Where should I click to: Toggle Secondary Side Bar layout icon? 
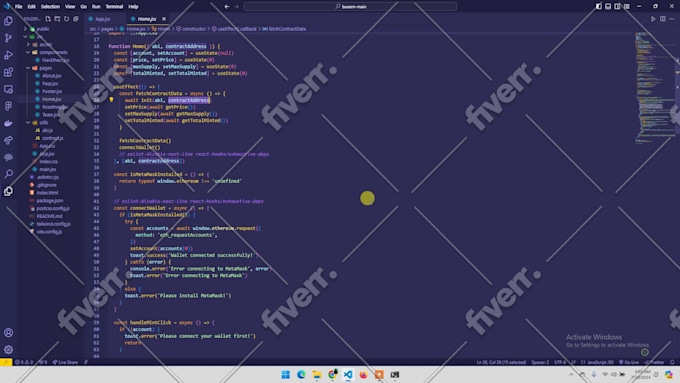pos(617,7)
